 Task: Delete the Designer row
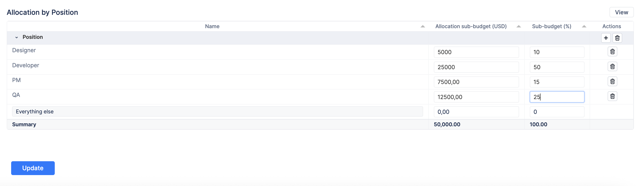(x=612, y=52)
